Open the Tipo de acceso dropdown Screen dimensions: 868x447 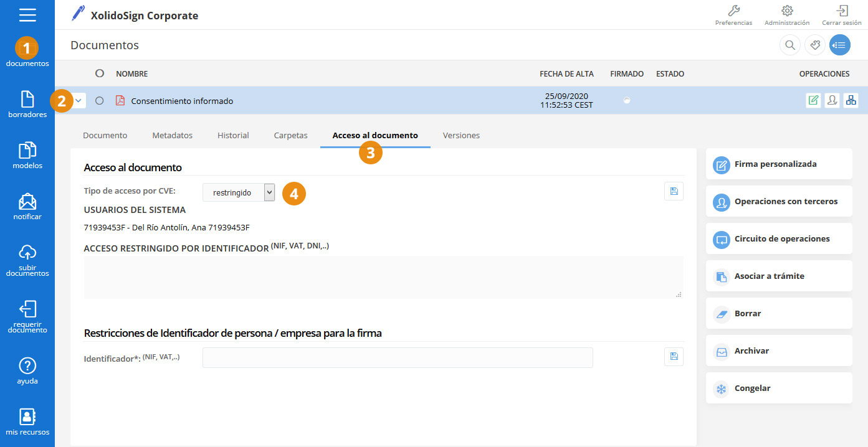tap(238, 192)
